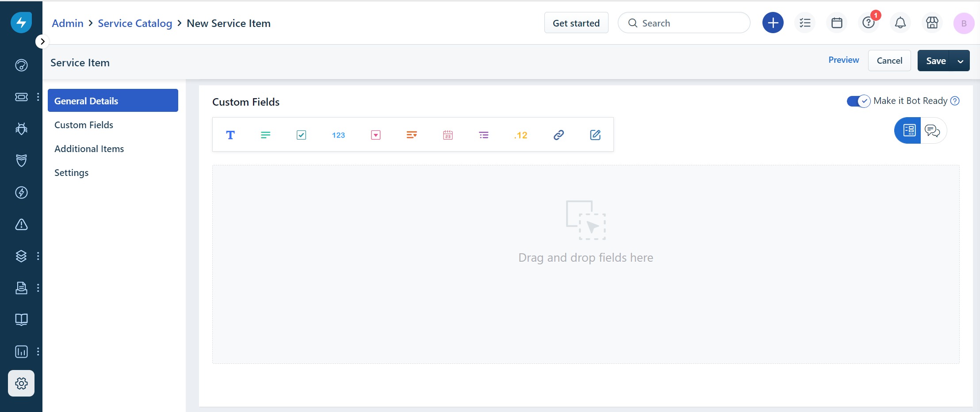This screenshot has height=412, width=980.
Task: Click the blue plus create-new button
Action: pos(773,23)
